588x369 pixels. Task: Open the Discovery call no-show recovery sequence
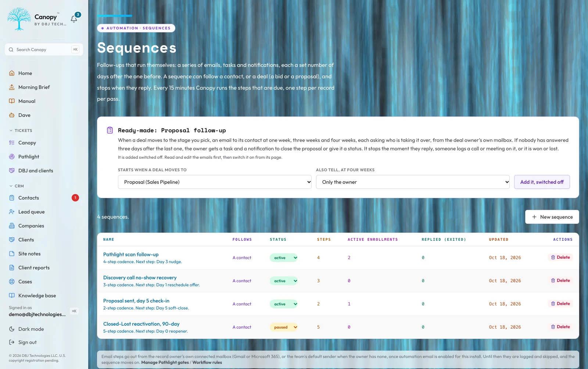(x=140, y=277)
